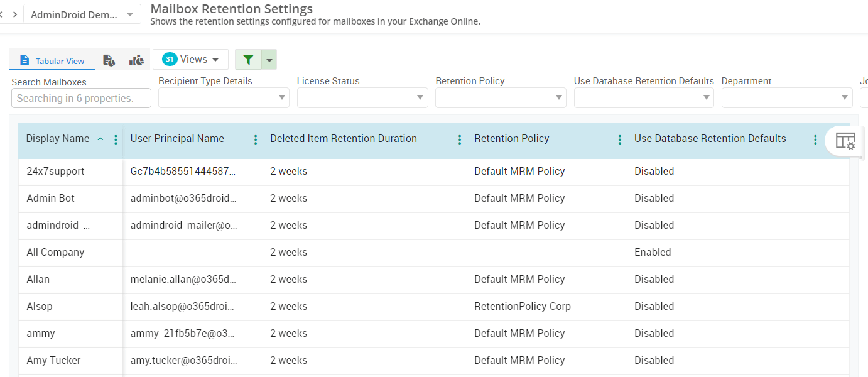Expand the filter options arrow beside funnel

[x=269, y=60]
